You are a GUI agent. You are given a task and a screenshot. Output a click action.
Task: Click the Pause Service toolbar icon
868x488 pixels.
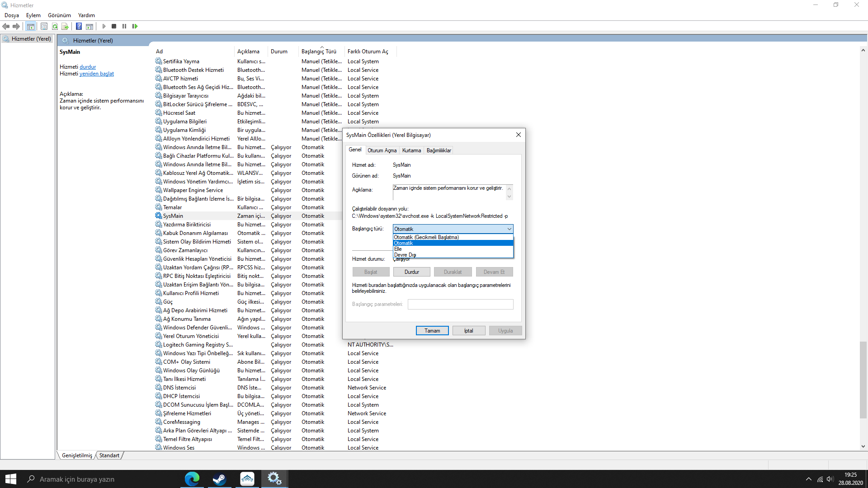coord(124,26)
